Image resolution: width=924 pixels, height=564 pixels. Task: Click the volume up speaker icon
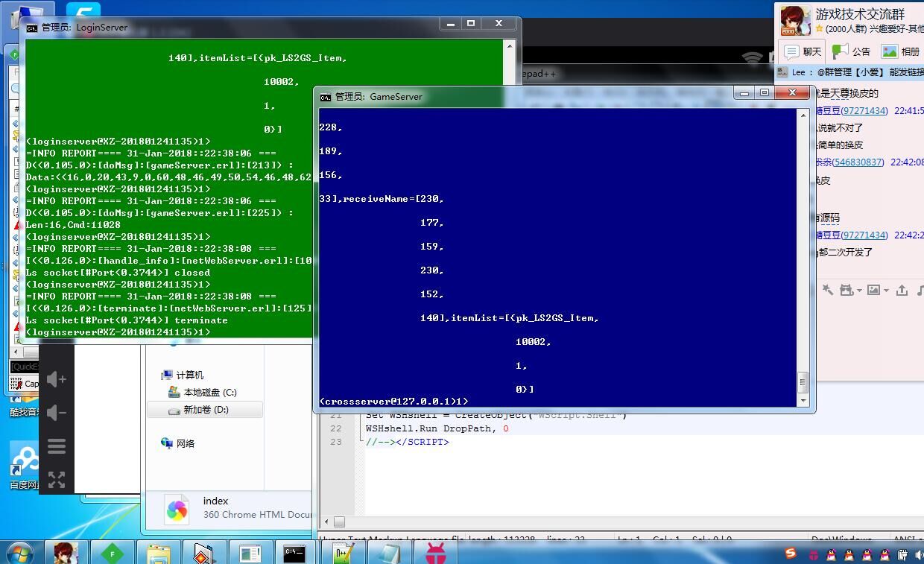click(57, 379)
